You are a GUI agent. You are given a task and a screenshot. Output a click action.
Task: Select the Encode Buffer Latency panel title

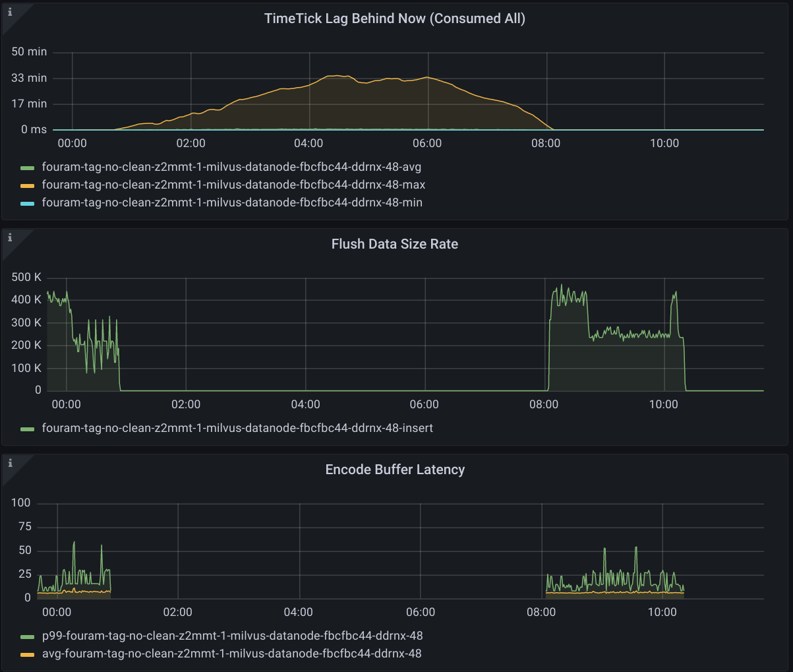coord(395,470)
